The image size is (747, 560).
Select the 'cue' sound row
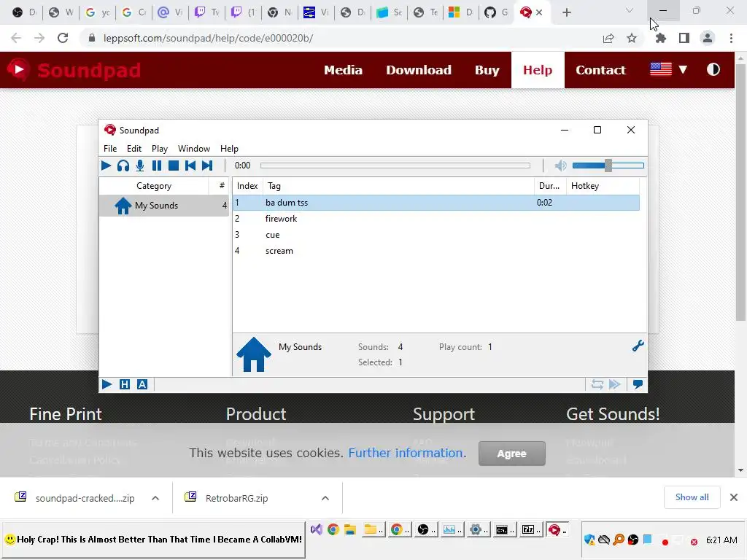point(436,235)
